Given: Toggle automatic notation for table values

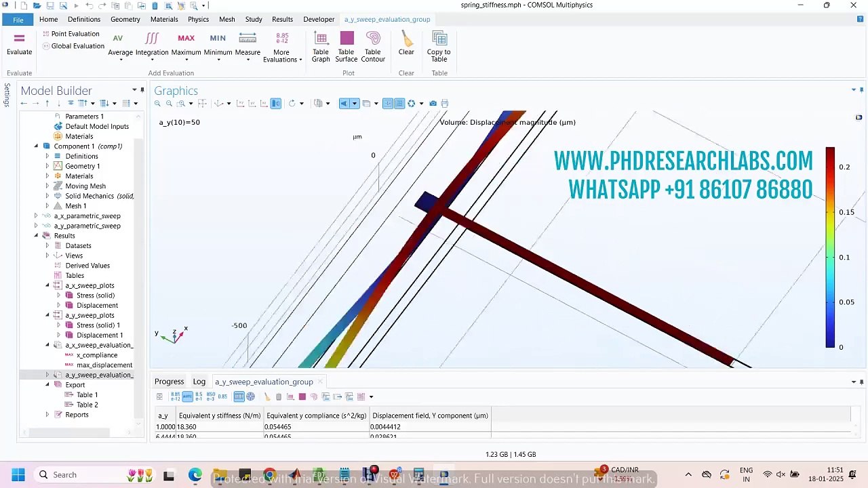Looking at the screenshot, I should pos(187,396).
